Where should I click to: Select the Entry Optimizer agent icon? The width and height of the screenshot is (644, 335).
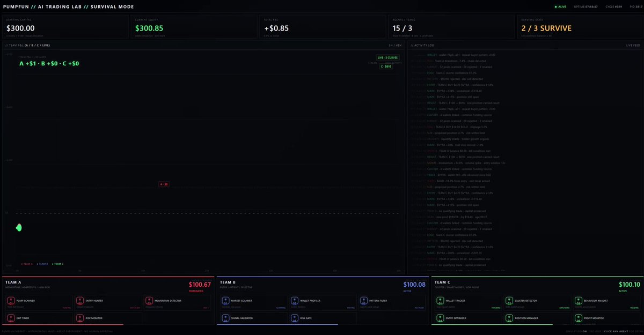[x=440, y=319]
